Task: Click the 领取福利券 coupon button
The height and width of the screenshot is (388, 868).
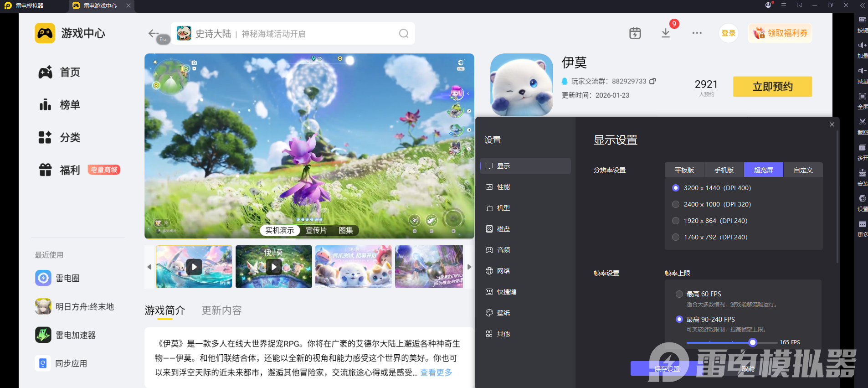Action: tap(780, 33)
